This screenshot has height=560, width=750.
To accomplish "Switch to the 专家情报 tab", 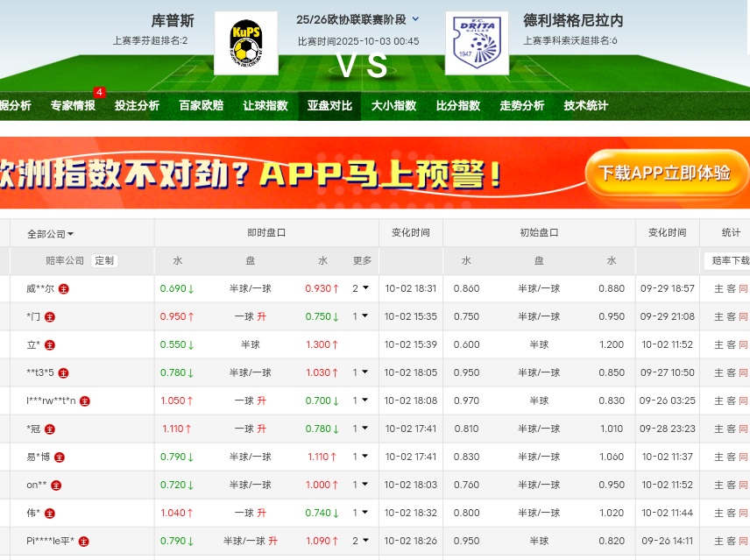I will [73, 105].
